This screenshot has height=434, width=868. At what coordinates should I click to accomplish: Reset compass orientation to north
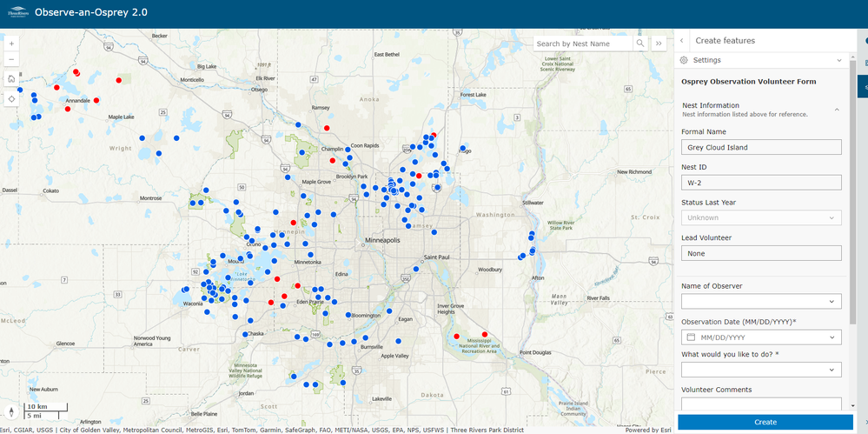(x=11, y=411)
